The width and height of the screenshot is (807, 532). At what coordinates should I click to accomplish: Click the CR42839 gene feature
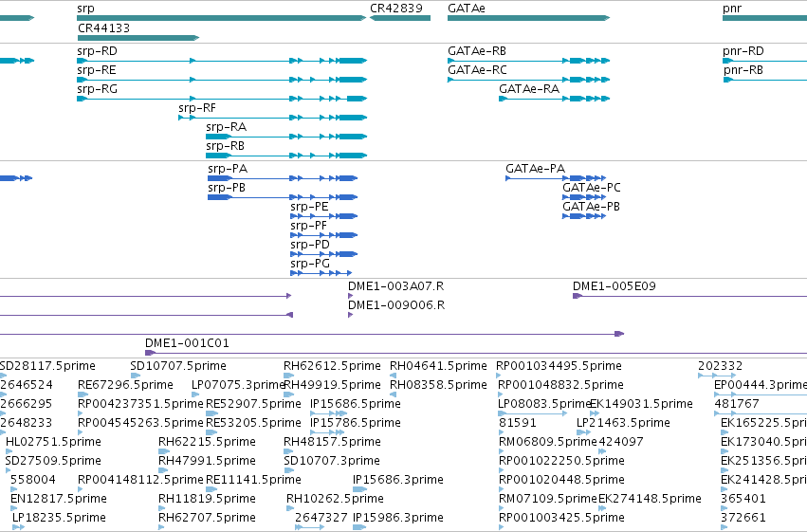point(400,18)
